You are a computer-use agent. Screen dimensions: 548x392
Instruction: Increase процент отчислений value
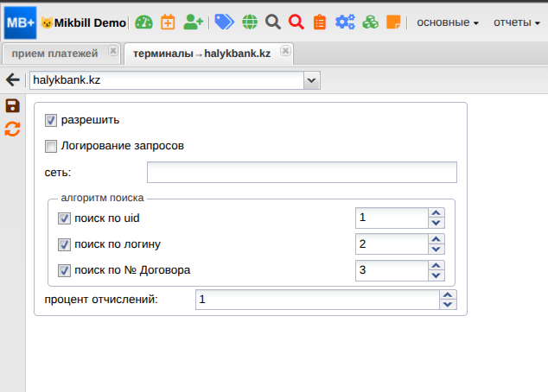(x=448, y=295)
